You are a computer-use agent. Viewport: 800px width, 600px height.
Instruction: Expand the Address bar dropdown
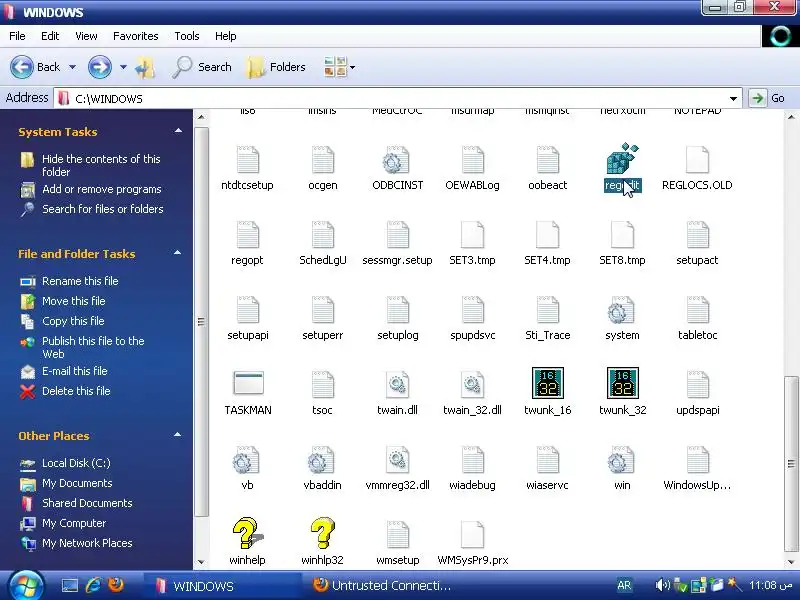click(733, 98)
